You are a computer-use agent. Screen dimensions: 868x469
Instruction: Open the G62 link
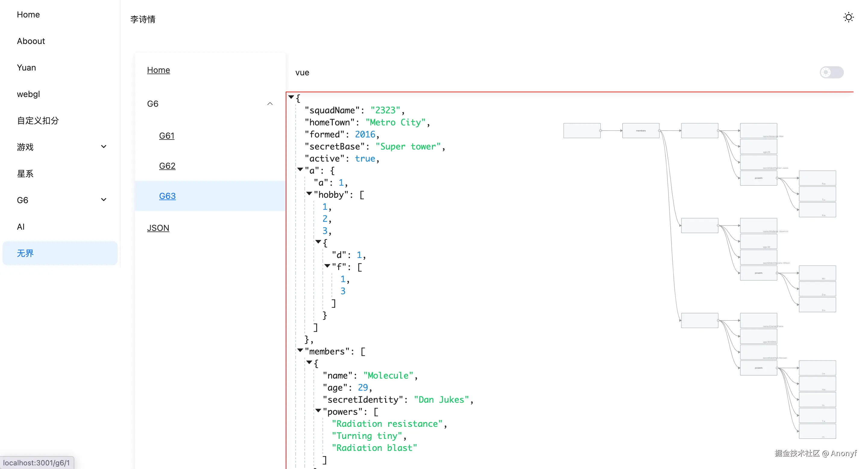pos(167,166)
